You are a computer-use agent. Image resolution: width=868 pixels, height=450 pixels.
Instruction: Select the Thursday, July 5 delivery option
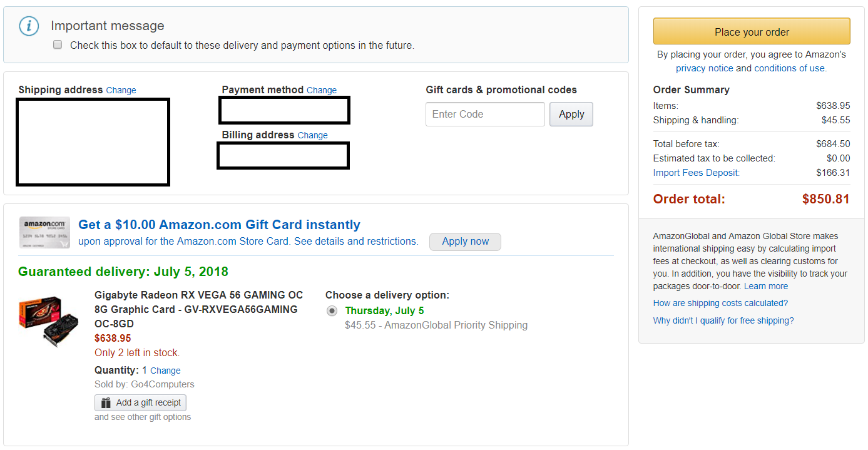coord(332,311)
